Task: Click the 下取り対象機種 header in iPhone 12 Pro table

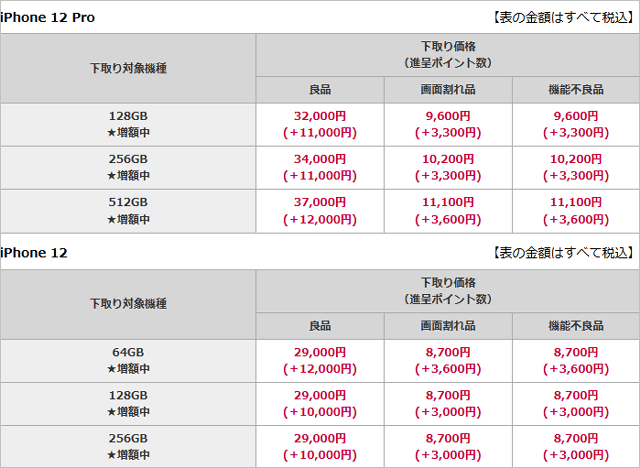Action: click(x=128, y=68)
